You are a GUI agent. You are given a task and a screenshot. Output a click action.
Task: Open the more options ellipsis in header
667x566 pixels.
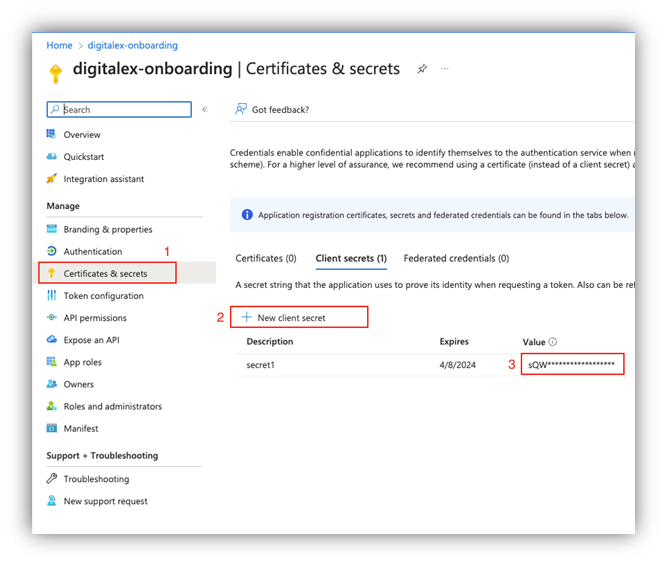tap(444, 69)
